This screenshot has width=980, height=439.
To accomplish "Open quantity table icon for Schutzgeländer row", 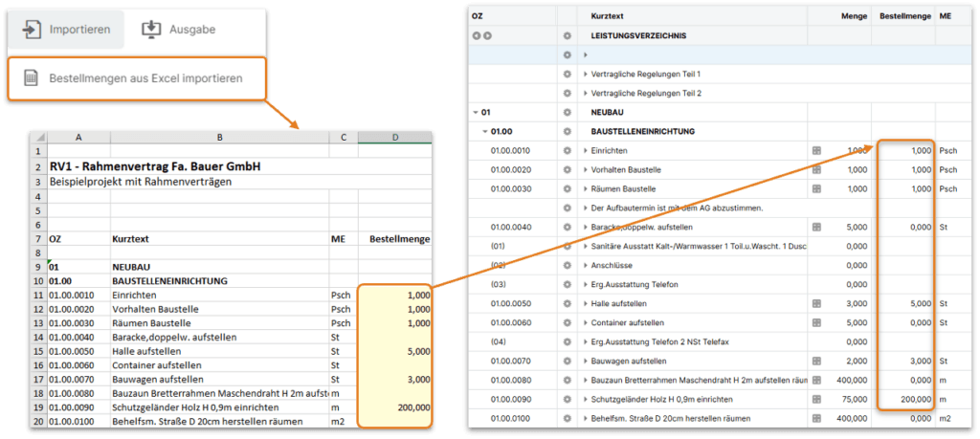I will pyautogui.click(x=816, y=399).
